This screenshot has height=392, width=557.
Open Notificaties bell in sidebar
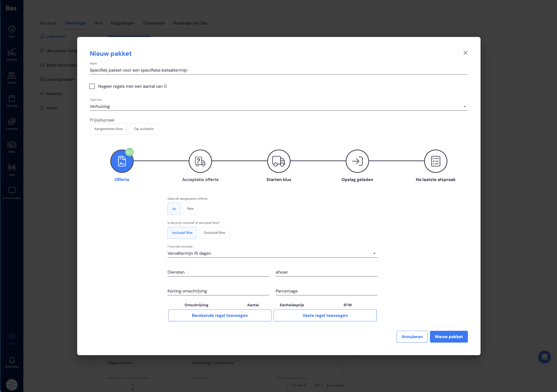(x=12, y=362)
